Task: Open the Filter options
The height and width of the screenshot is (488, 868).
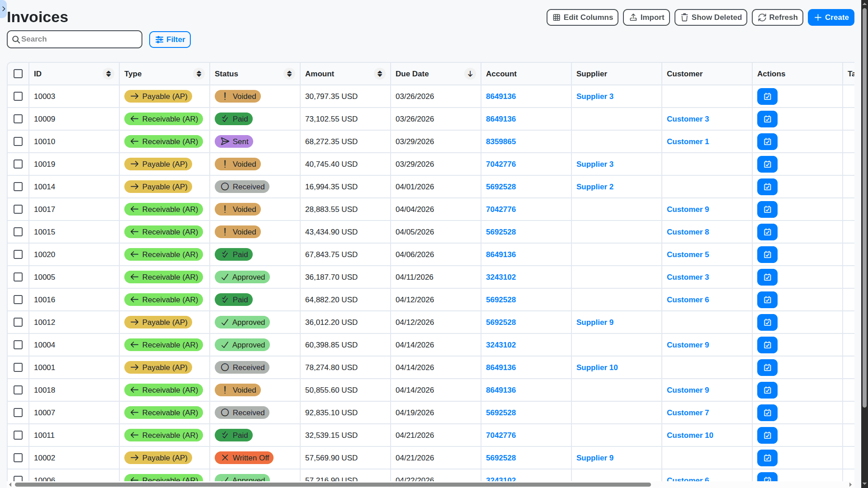Action: [170, 39]
